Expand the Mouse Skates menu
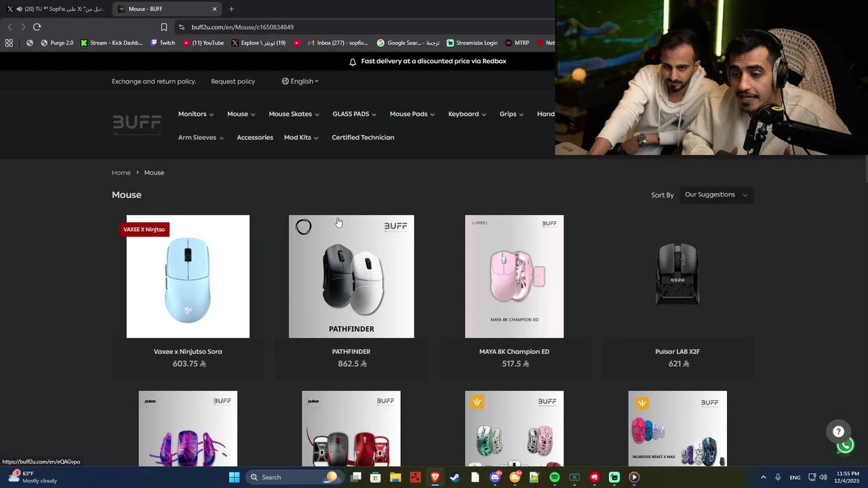 [294, 114]
